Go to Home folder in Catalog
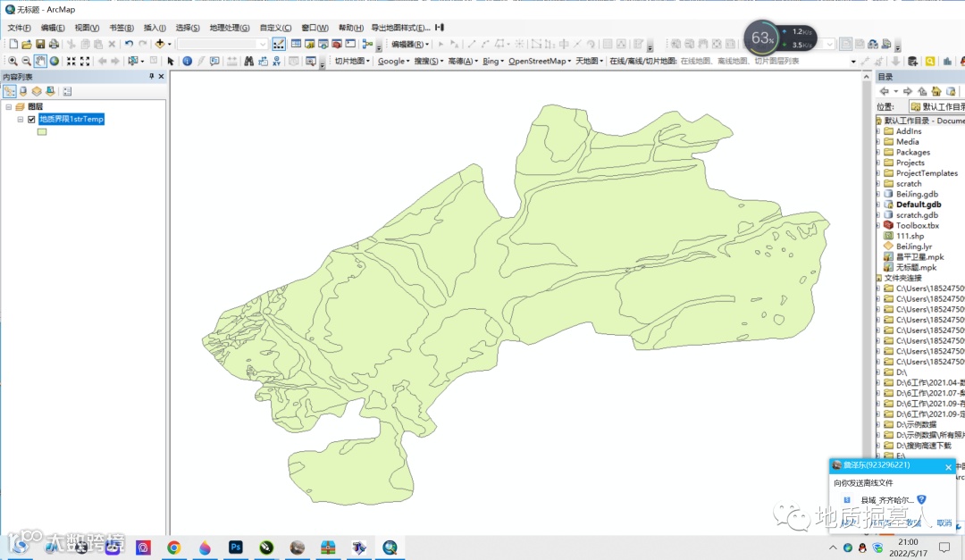Viewport: 965px width, 560px height. [936, 91]
